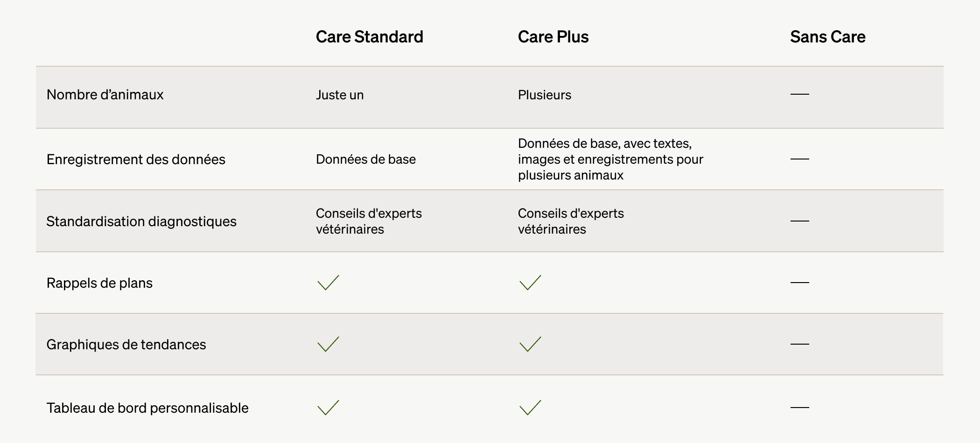Click the Standardisation diagnostiques row label

pyautogui.click(x=141, y=221)
